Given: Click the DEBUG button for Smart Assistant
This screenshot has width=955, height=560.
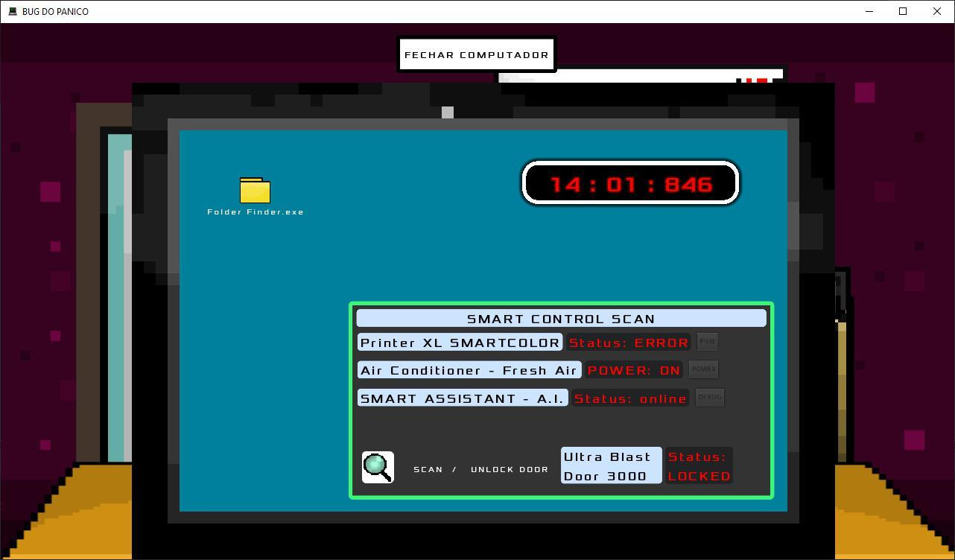Looking at the screenshot, I should pyautogui.click(x=709, y=398).
